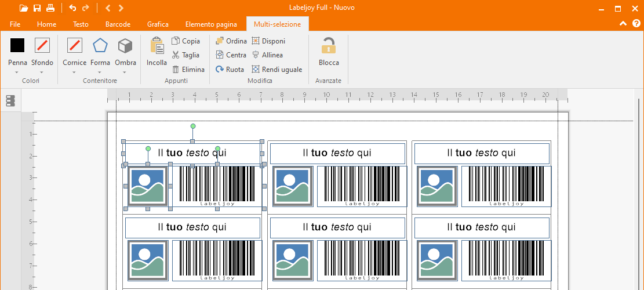The image size is (644, 290).
Task: Save document with the floppy disk icon
Action: 37,8
